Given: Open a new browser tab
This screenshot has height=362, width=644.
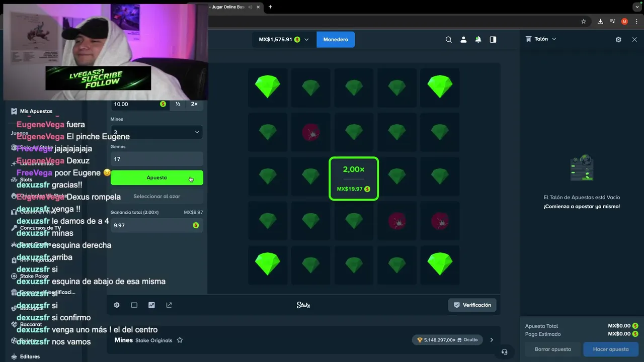Looking at the screenshot, I should (270, 7).
